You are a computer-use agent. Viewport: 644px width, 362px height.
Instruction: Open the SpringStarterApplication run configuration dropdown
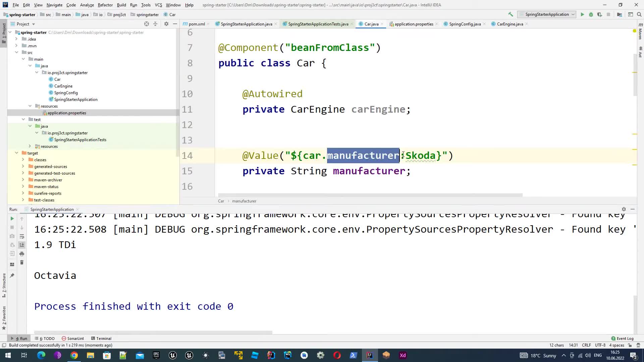pos(547,14)
